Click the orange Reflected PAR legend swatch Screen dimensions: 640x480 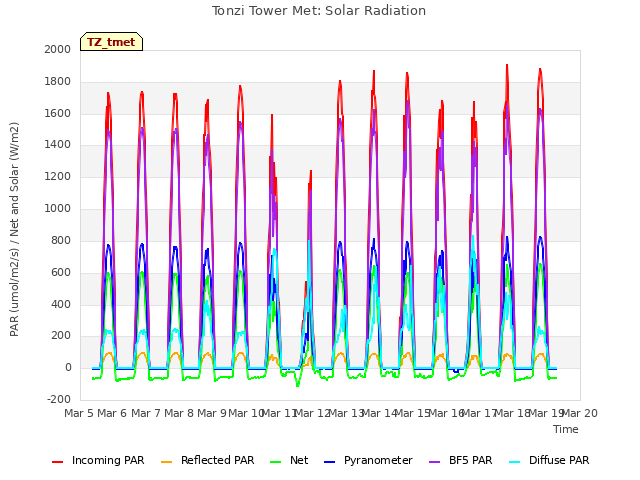pyautogui.click(x=167, y=462)
